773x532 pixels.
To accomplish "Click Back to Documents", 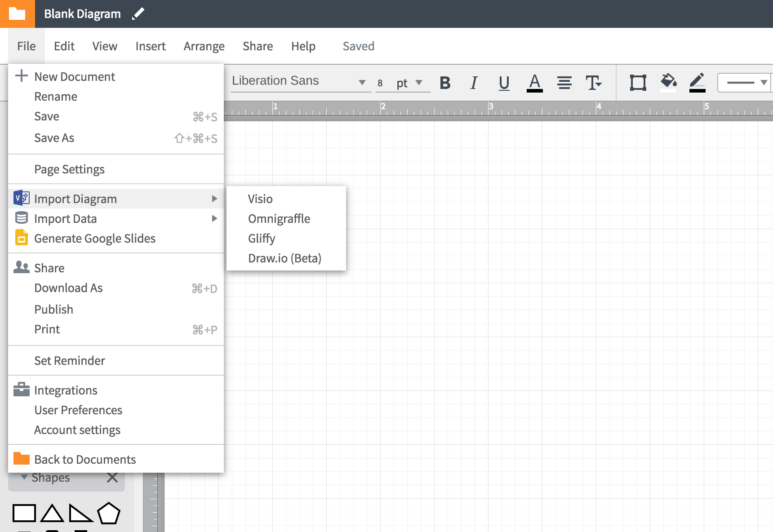I will click(x=85, y=459).
